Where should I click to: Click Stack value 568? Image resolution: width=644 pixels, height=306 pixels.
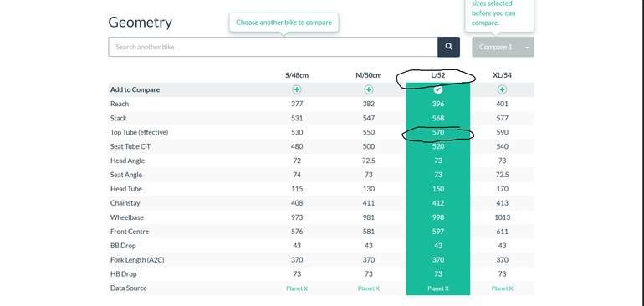[x=438, y=118]
